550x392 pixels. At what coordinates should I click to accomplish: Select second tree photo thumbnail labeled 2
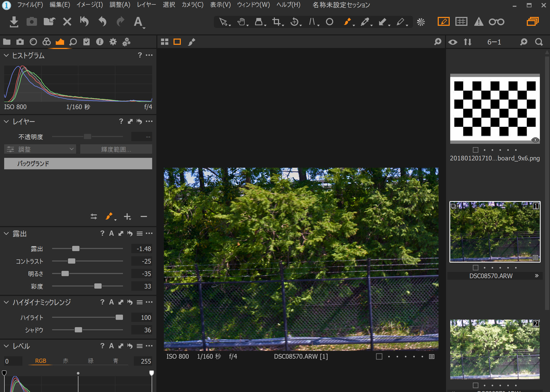pos(495,349)
